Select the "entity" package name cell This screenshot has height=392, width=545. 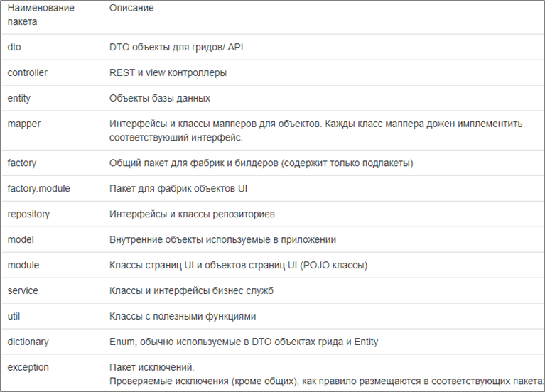click(x=19, y=98)
